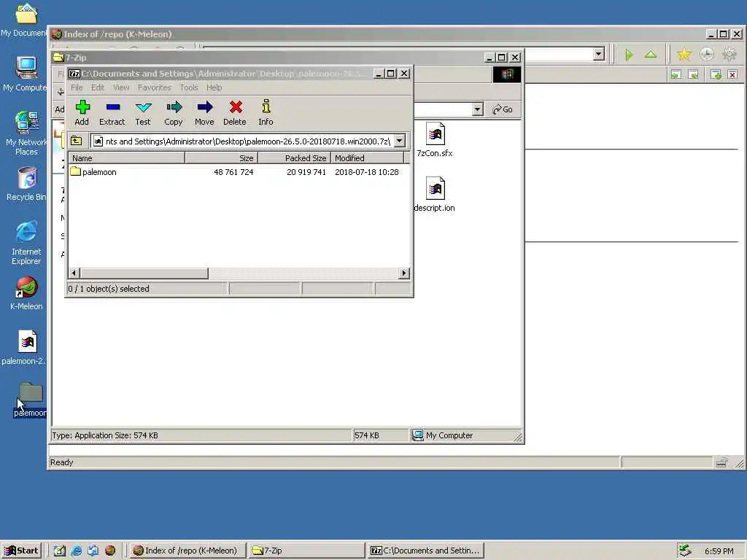Open the Tools menu in 7-Zip
747x560 pixels.
pyautogui.click(x=189, y=87)
